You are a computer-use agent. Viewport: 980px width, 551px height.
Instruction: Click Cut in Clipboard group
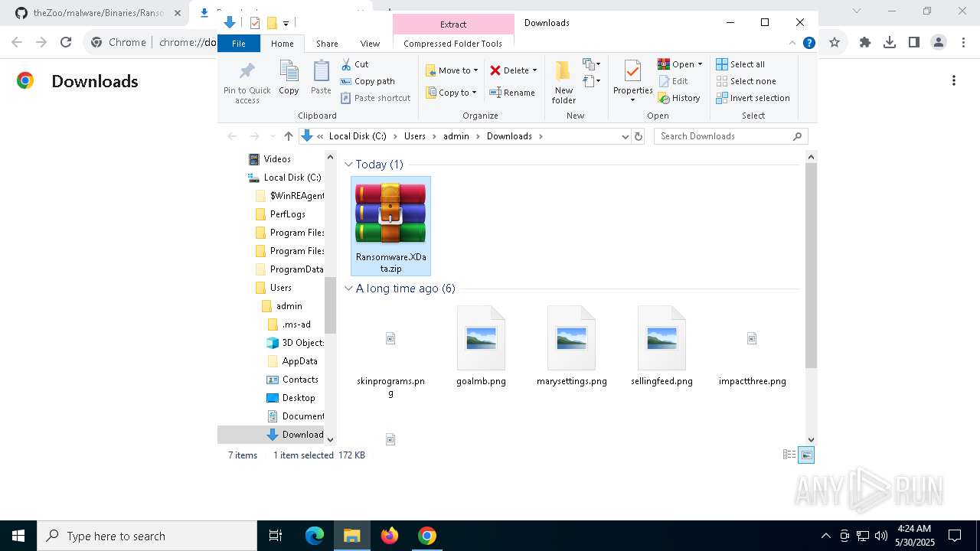click(x=354, y=64)
